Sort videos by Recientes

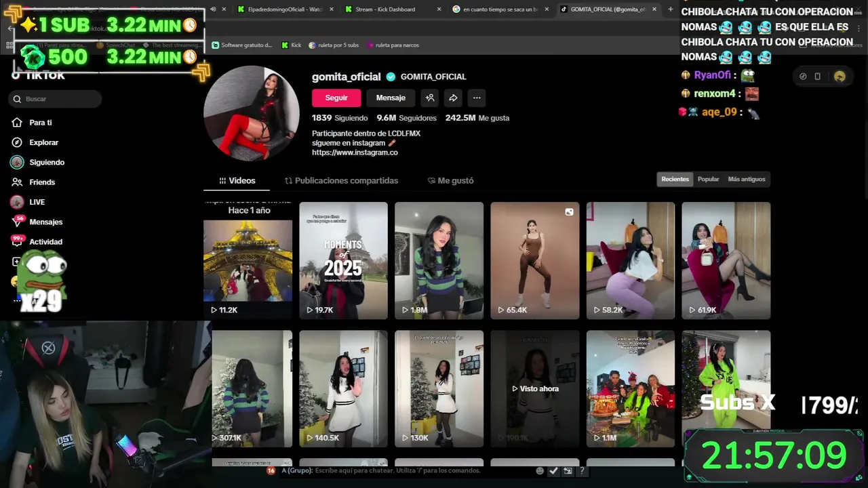point(675,179)
